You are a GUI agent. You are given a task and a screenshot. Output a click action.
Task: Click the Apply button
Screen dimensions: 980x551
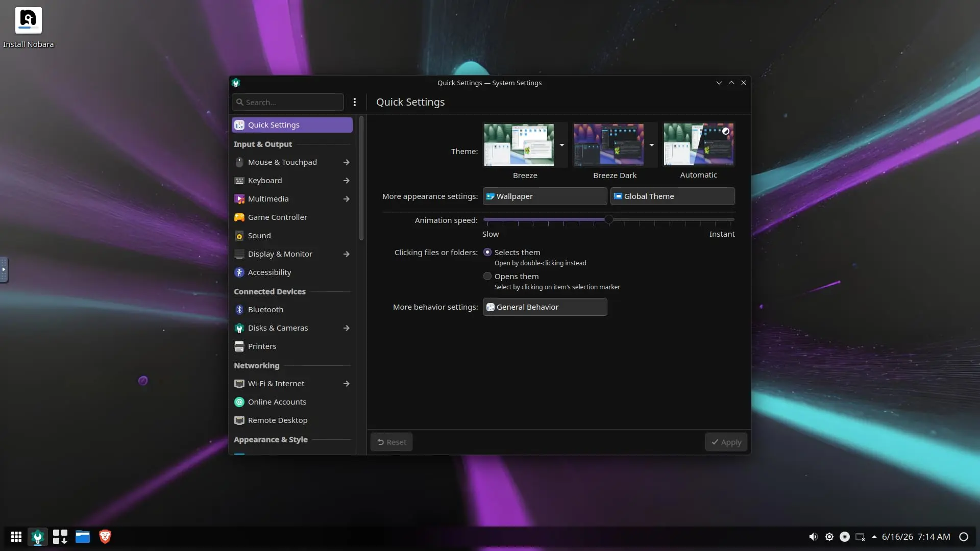[x=726, y=442]
